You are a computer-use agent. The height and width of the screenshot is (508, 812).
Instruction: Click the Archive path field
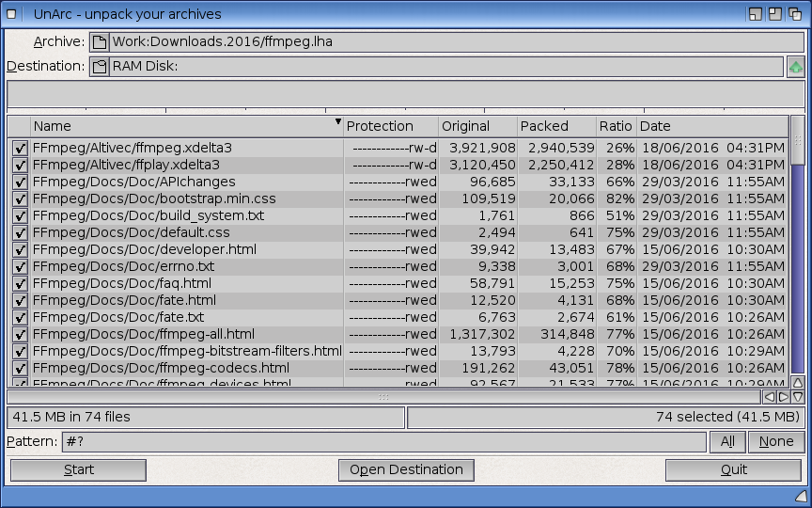click(457, 42)
